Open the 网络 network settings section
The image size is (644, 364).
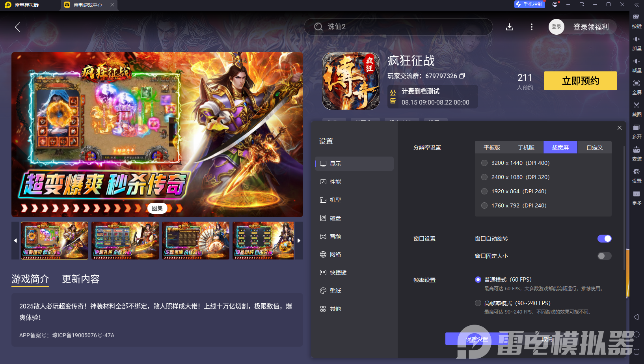tap(335, 254)
